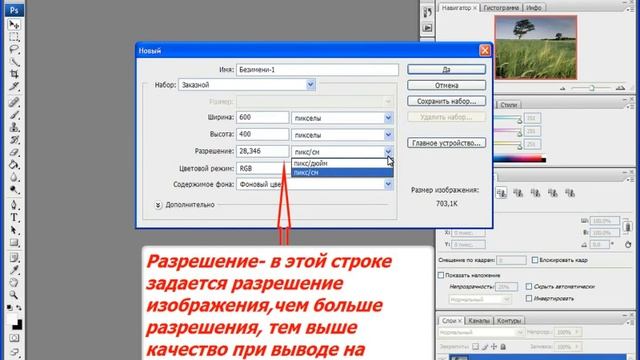Select the Notes tool
640x360 pixels.
coord(14,258)
